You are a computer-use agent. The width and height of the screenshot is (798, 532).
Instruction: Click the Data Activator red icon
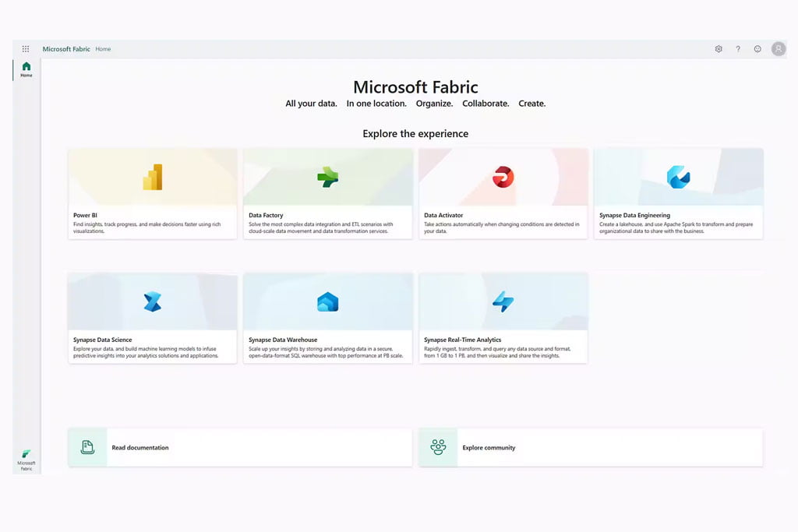503,178
